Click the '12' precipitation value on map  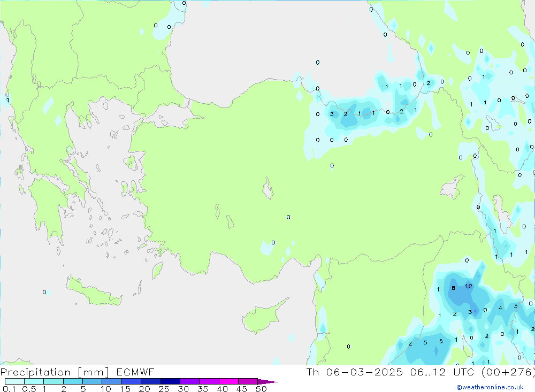click(469, 286)
